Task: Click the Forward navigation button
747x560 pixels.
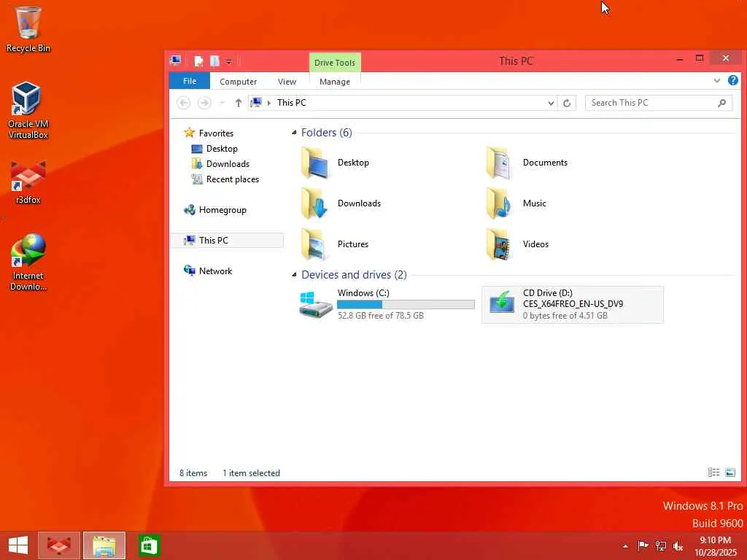Action: tap(204, 102)
